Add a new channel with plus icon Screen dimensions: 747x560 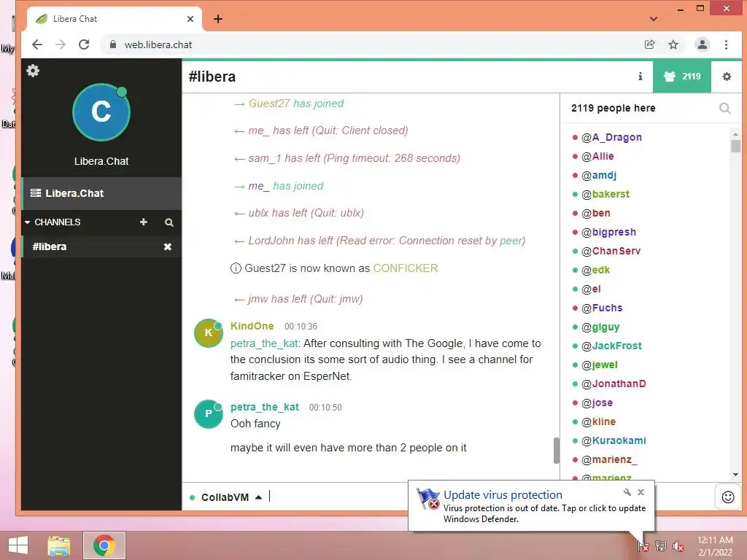click(144, 222)
